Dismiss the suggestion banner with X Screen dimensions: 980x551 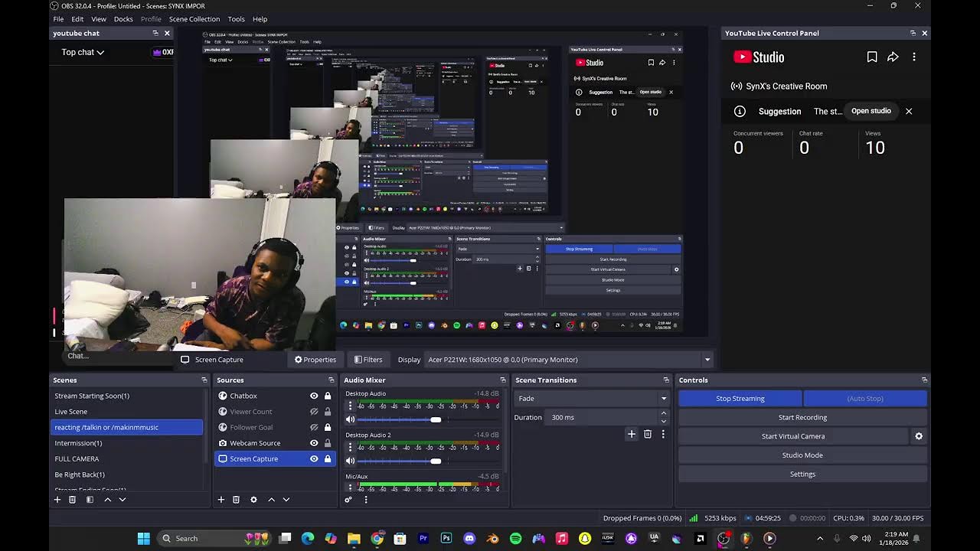coord(909,112)
